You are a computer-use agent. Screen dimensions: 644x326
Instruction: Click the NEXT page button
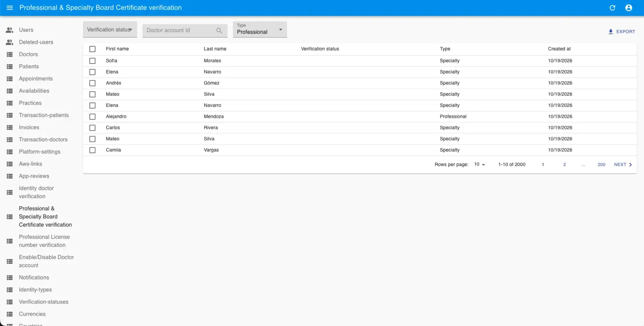[x=623, y=164]
